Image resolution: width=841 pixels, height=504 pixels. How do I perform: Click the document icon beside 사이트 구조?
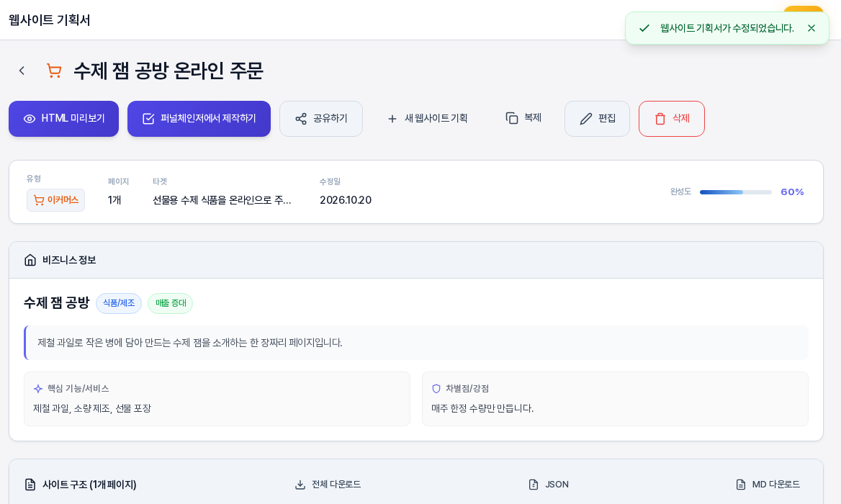[30, 485]
